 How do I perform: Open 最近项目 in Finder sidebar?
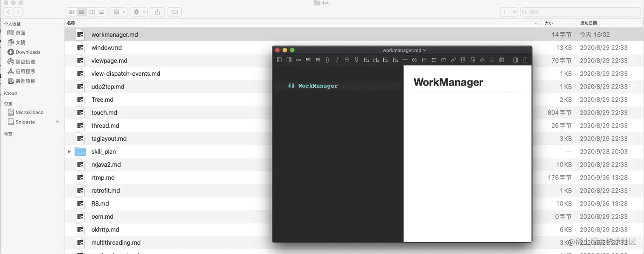click(21, 81)
